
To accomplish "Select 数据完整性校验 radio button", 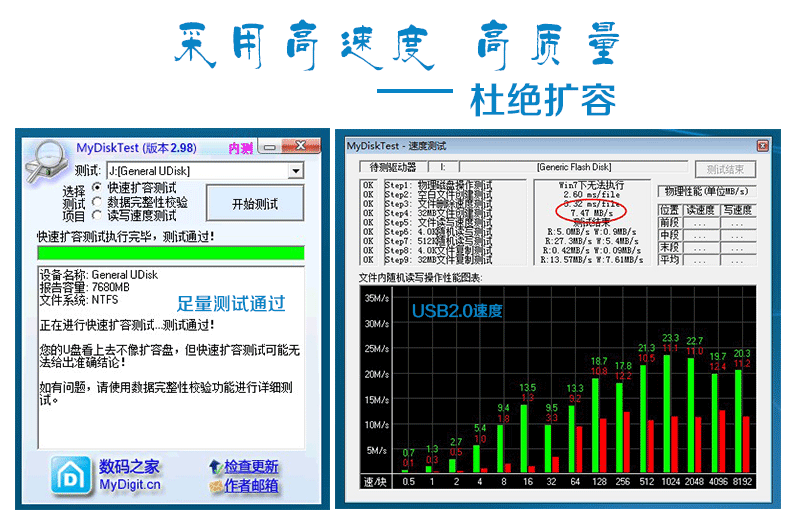I will click(97, 202).
